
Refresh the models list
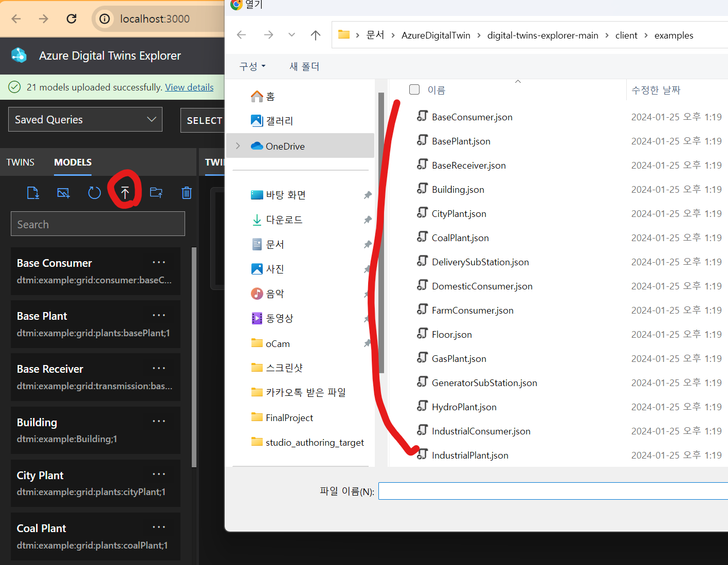(x=94, y=193)
